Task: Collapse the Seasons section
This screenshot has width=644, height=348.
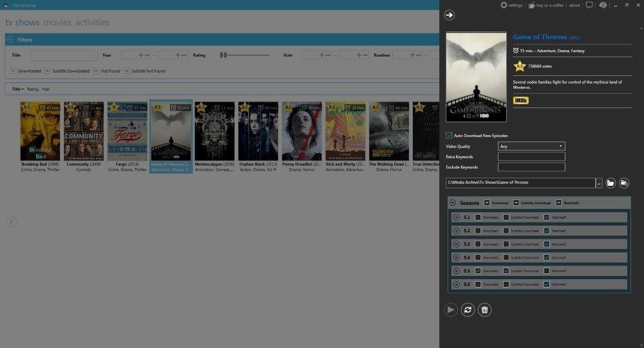Action: [453, 203]
